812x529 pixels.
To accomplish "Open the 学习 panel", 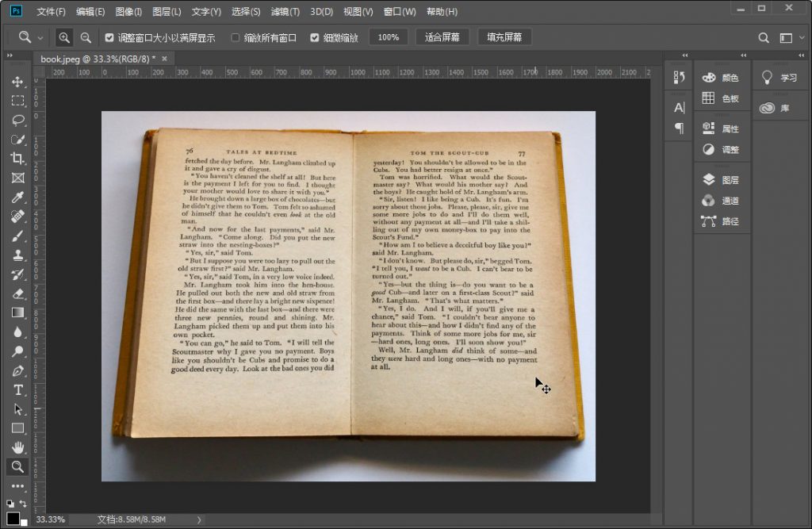I will tap(780, 78).
